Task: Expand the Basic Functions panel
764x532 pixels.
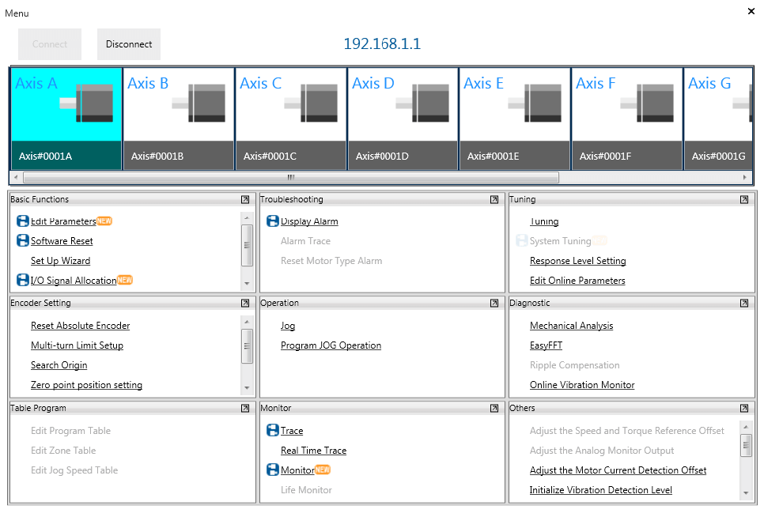Action: (x=245, y=200)
